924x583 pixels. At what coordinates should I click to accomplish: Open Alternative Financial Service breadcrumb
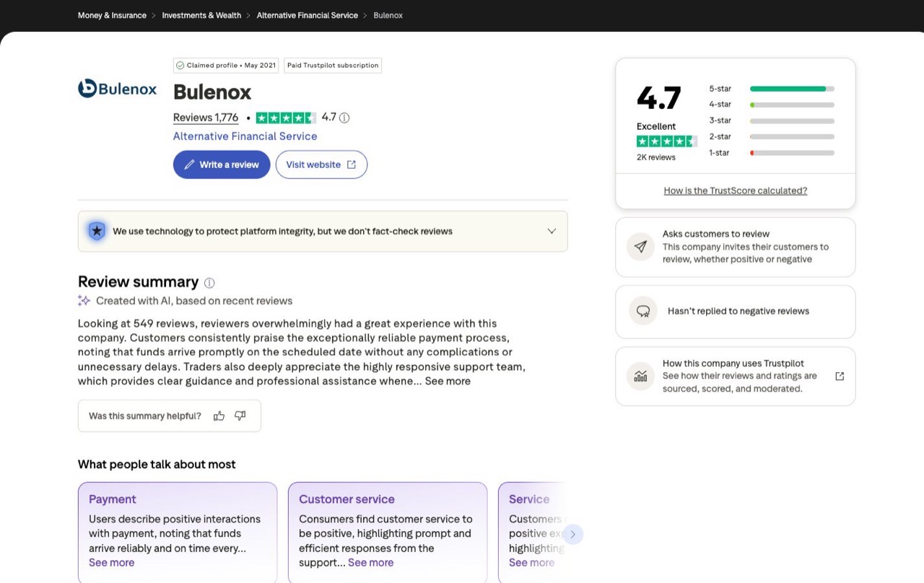[308, 15]
